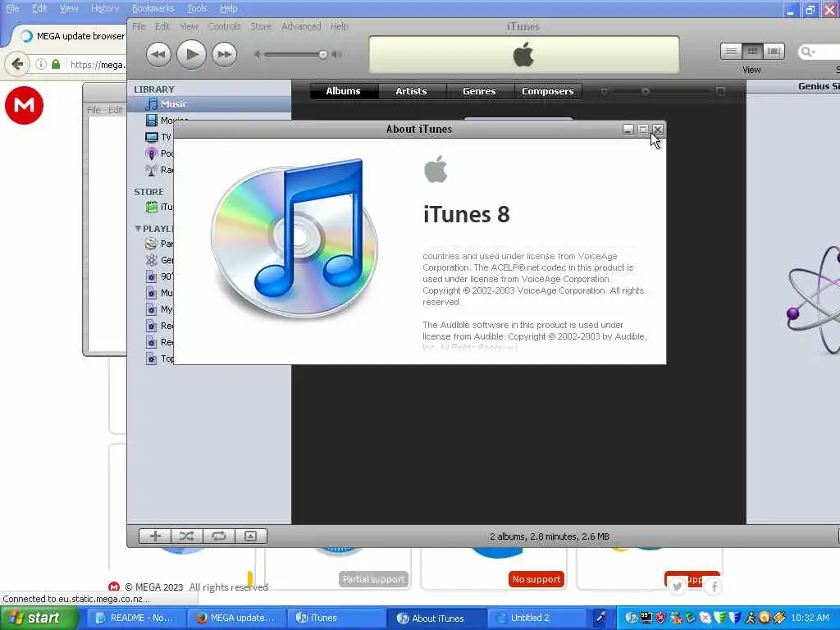Open the browser Bookmarks menu

[x=153, y=8]
